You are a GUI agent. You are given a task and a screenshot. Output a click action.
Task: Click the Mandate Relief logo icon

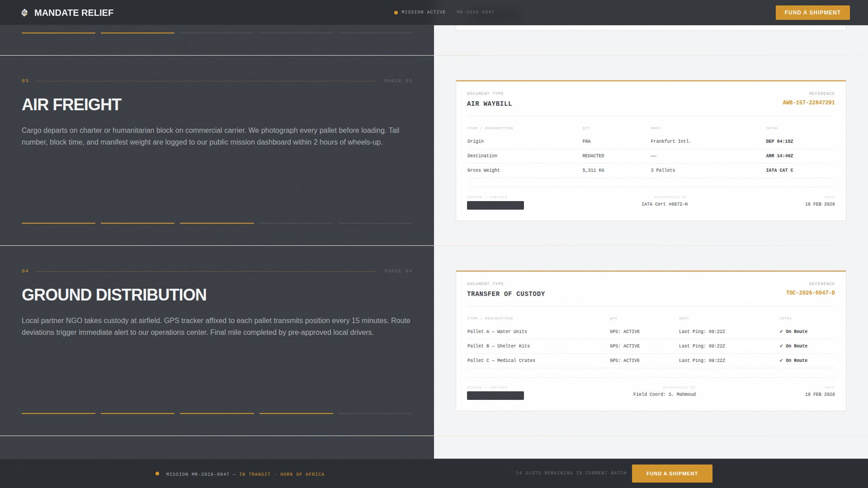pyautogui.click(x=24, y=13)
